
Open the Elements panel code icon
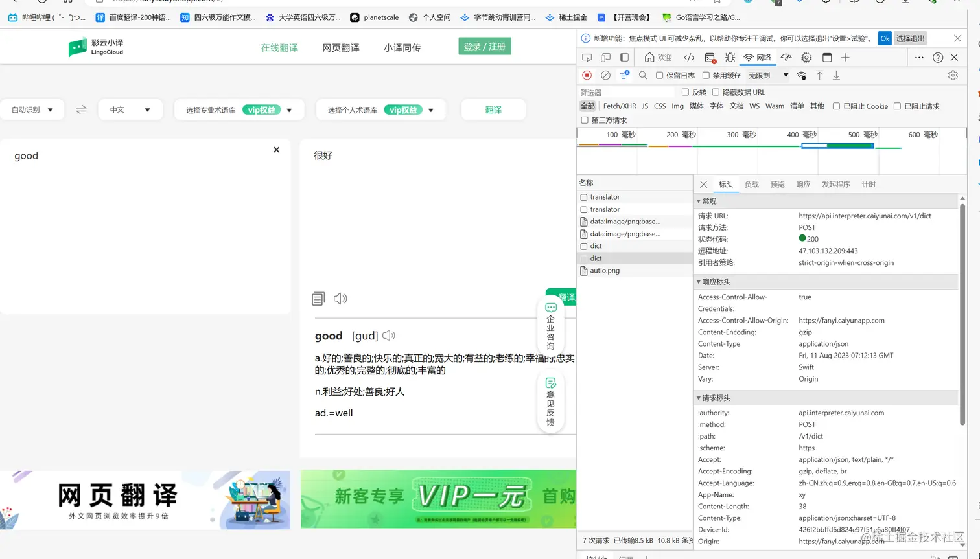(690, 57)
